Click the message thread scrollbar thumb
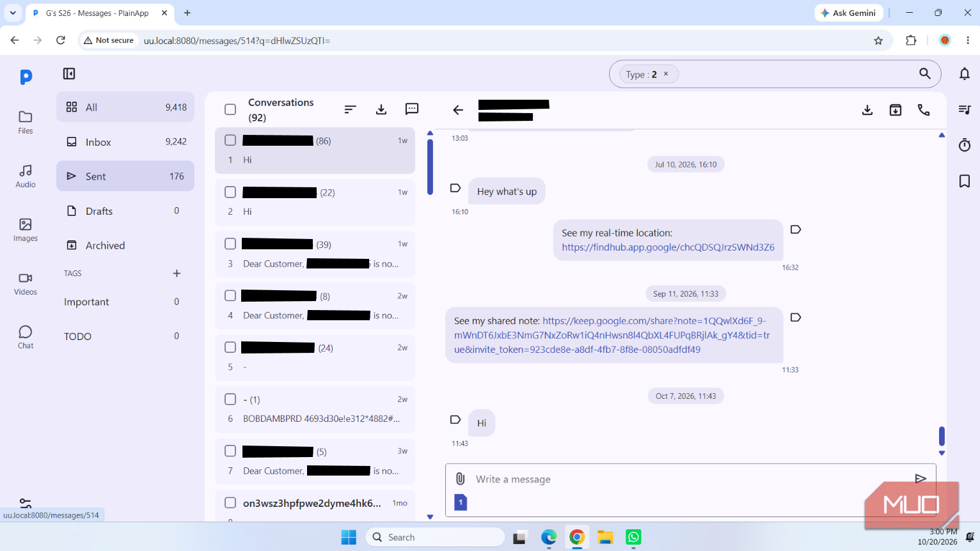The image size is (980, 551). (x=942, y=436)
